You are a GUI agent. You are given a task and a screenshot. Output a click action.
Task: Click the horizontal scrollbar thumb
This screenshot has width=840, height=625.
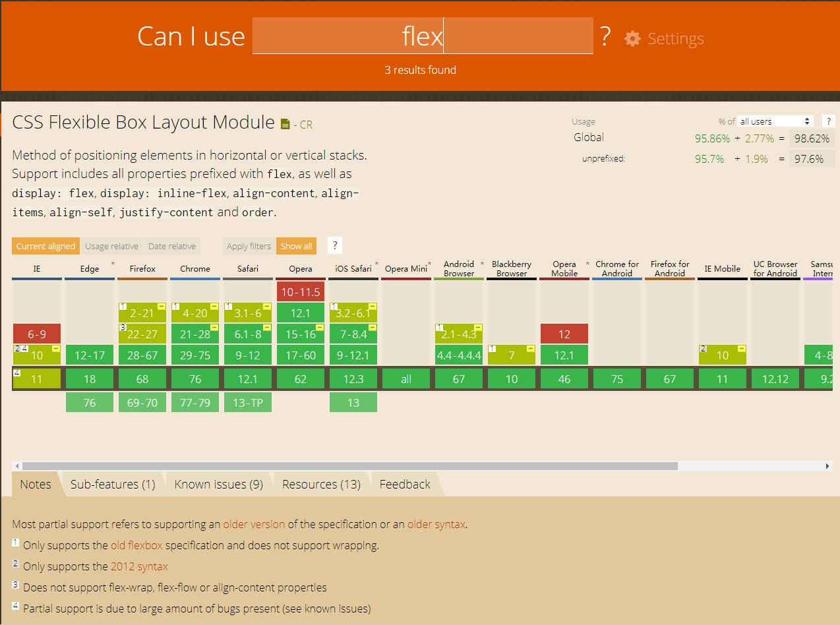350,466
